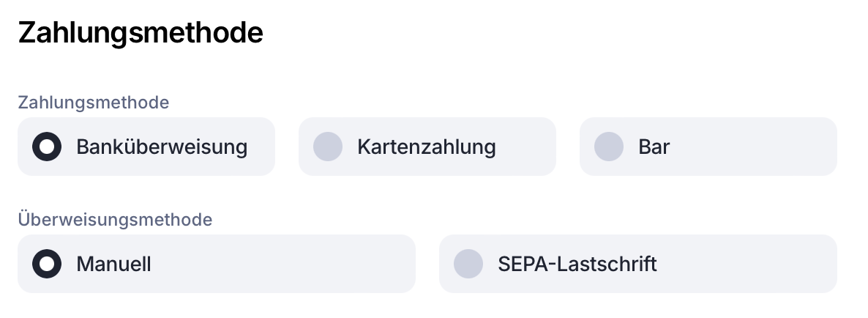Screen dimensions: 868x318
Task: Enable the SEPA-Lastschrift radio circle
Action: point(468,264)
